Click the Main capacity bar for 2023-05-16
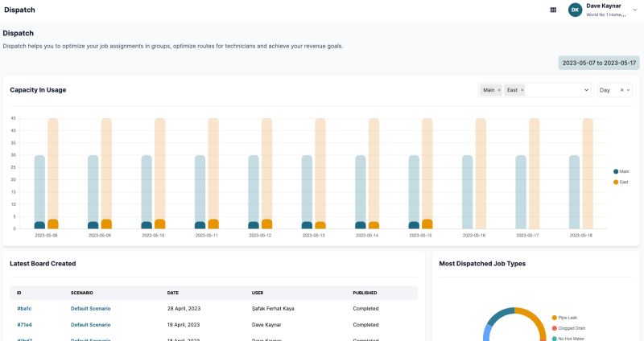The width and height of the screenshot is (644, 341). [468, 191]
